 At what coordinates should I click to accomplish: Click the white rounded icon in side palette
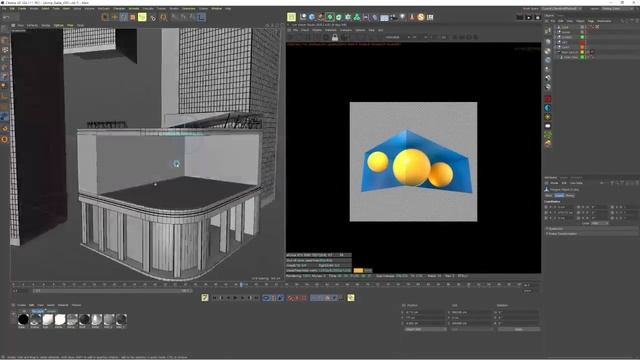tap(548, 126)
